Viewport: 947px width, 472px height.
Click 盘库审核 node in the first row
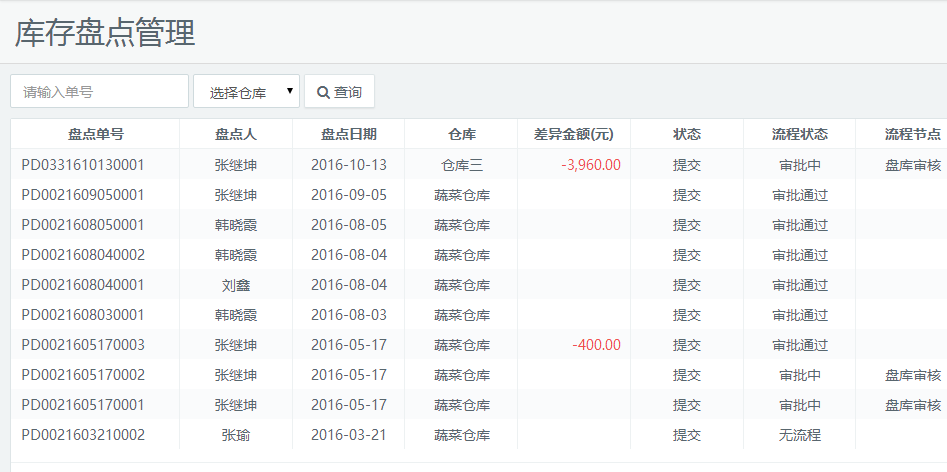pos(913,165)
